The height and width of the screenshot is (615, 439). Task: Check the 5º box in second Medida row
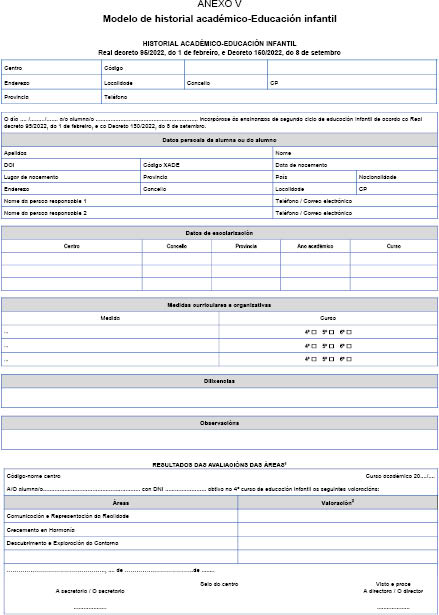332,346
